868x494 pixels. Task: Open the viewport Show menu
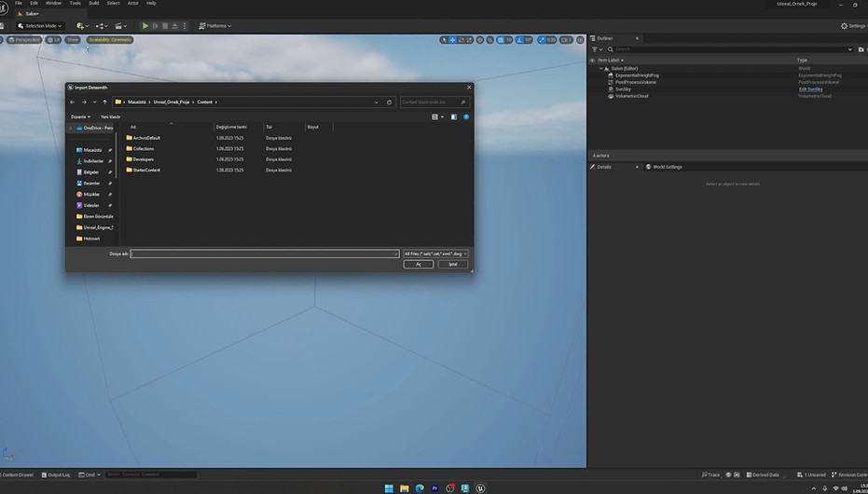(x=73, y=40)
